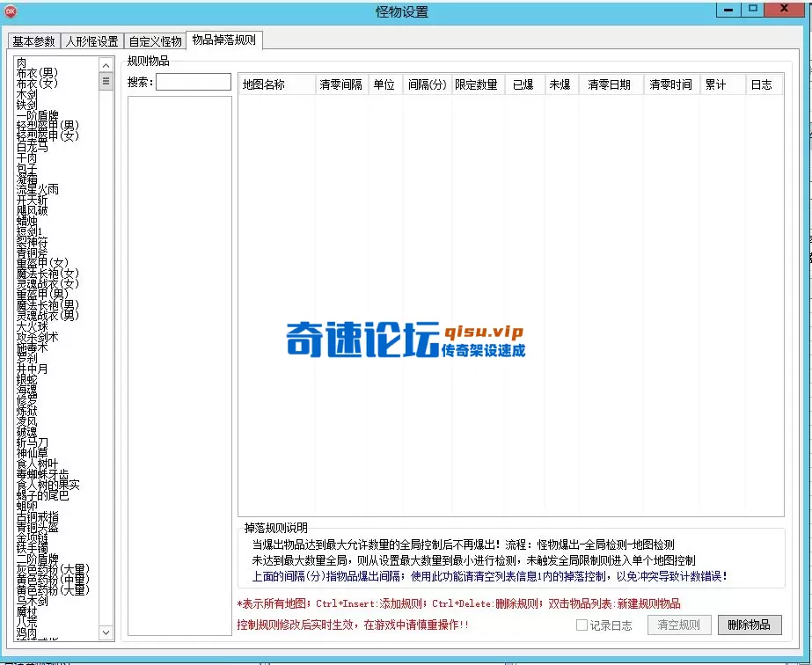
Task: Click the 清空规则 button
Action: pyautogui.click(x=677, y=625)
